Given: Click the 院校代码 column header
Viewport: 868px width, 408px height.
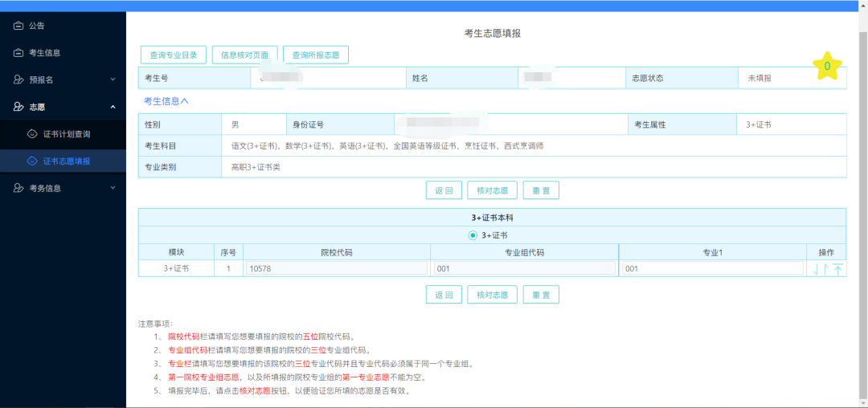Looking at the screenshot, I should [337, 252].
